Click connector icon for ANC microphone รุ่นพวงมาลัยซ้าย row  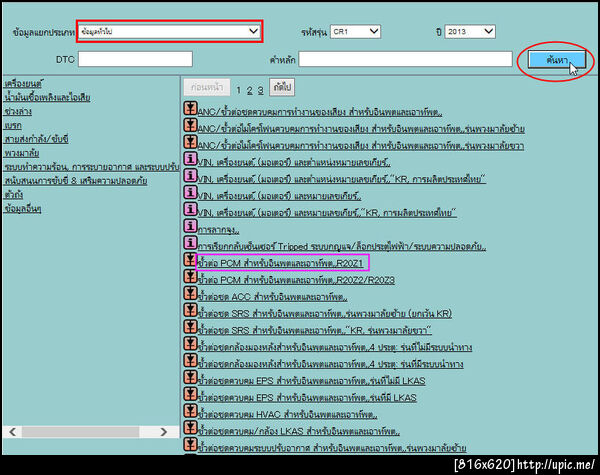click(x=190, y=125)
